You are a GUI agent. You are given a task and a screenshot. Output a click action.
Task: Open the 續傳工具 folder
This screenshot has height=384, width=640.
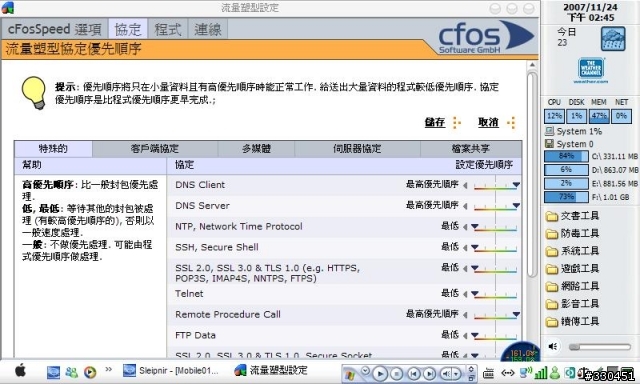[572, 321]
